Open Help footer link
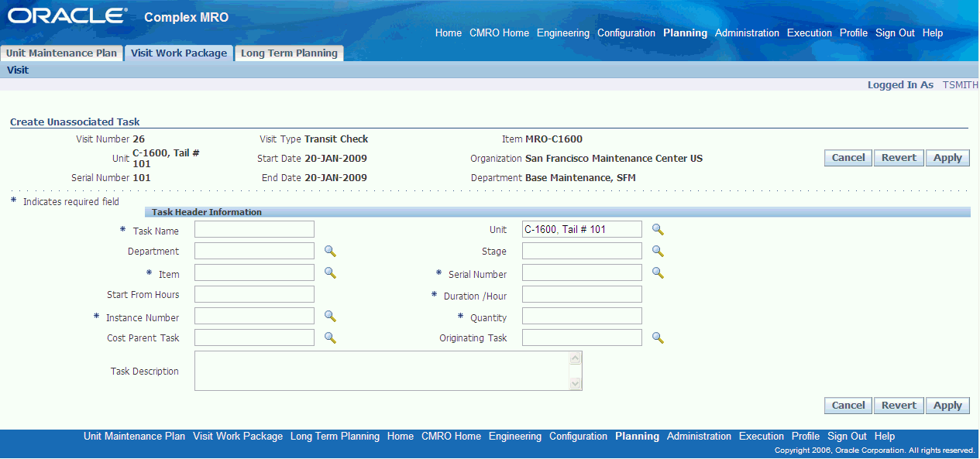The width and height of the screenshot is (980, 459). point(885,437)
